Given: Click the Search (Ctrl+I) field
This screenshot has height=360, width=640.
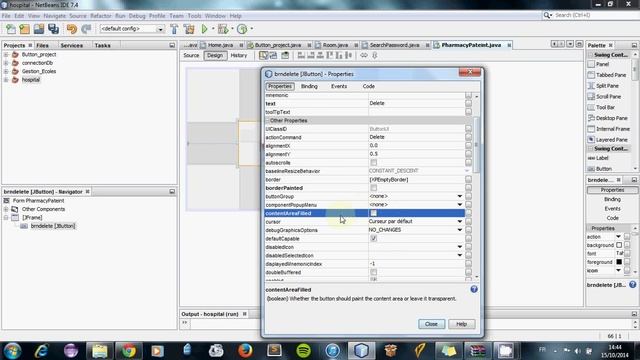Looking at the screenshot, I should click(595, 15).
